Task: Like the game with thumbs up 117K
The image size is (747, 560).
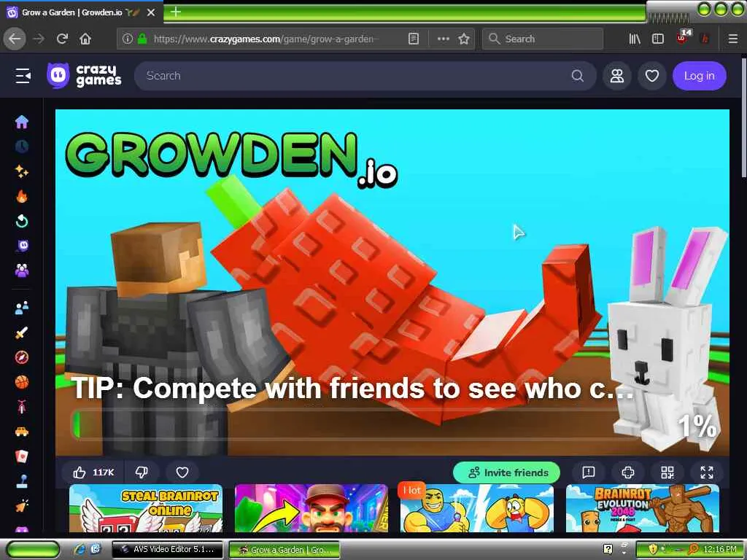Action: pos(93,472)
